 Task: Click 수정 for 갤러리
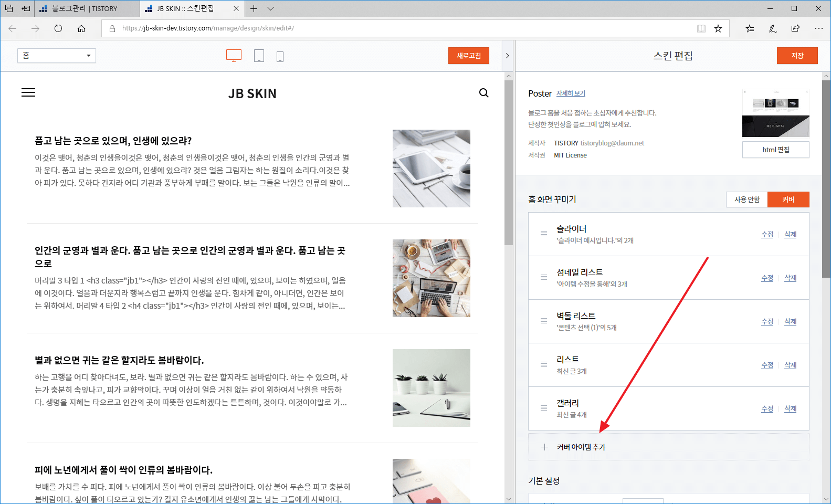pyautogui.click(x=767, y=408)
